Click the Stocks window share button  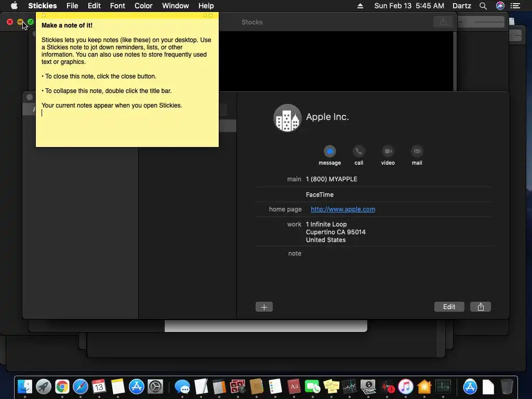[x=443, y=22]
